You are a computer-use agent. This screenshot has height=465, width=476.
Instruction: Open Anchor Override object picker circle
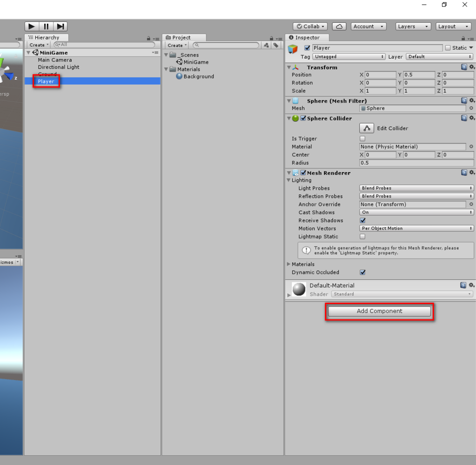click(x=471, y=205)
